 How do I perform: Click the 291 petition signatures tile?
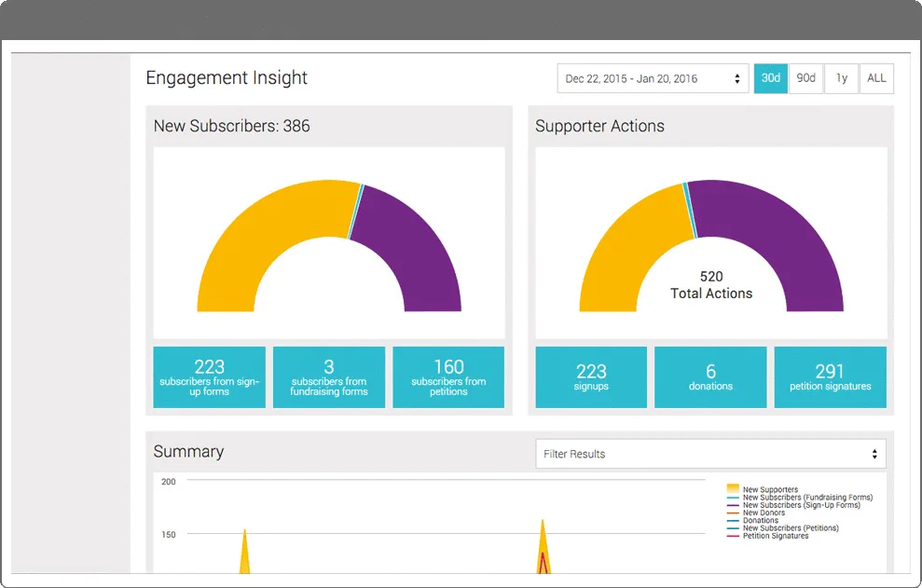tap(831, 376)
